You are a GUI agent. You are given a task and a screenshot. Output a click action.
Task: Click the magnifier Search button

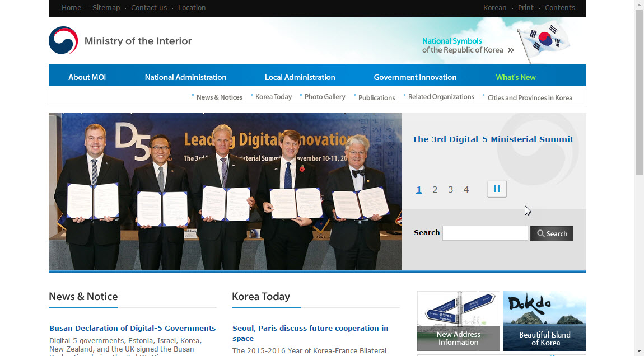552,233
